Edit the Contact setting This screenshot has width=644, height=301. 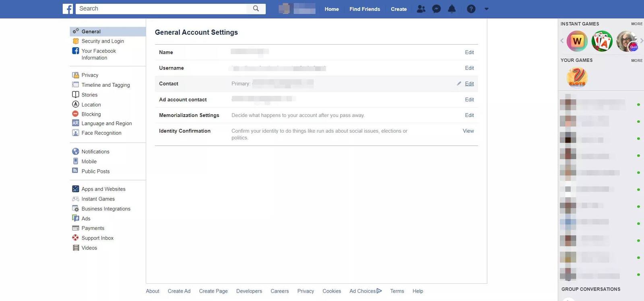tap(469, 84)
